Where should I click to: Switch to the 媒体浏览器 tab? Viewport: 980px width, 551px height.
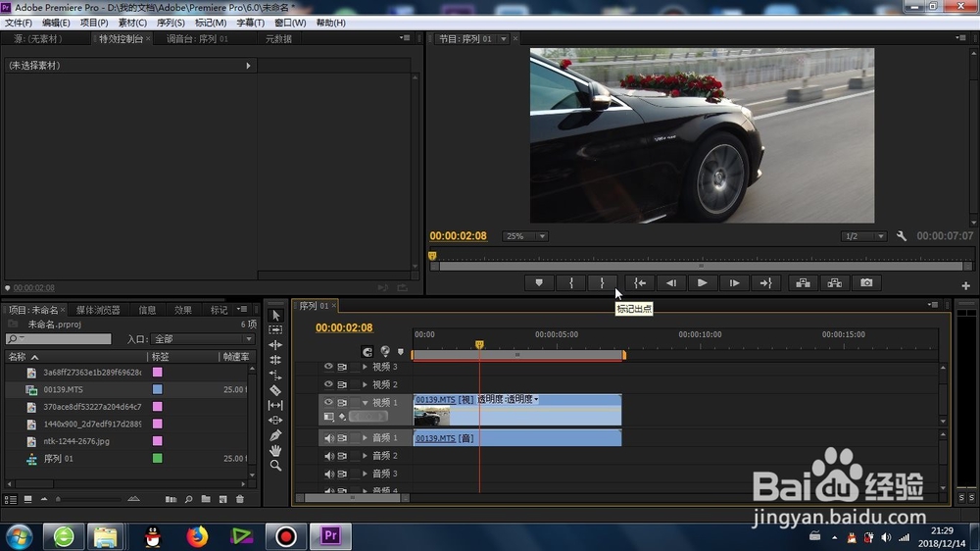(x=98, y=310)
